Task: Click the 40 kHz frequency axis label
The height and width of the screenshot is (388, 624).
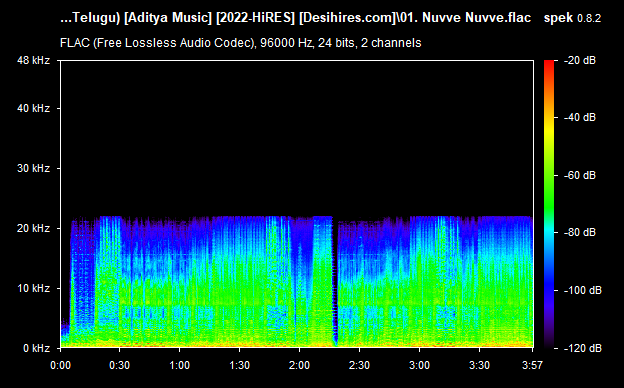Action: click(33, 108)
